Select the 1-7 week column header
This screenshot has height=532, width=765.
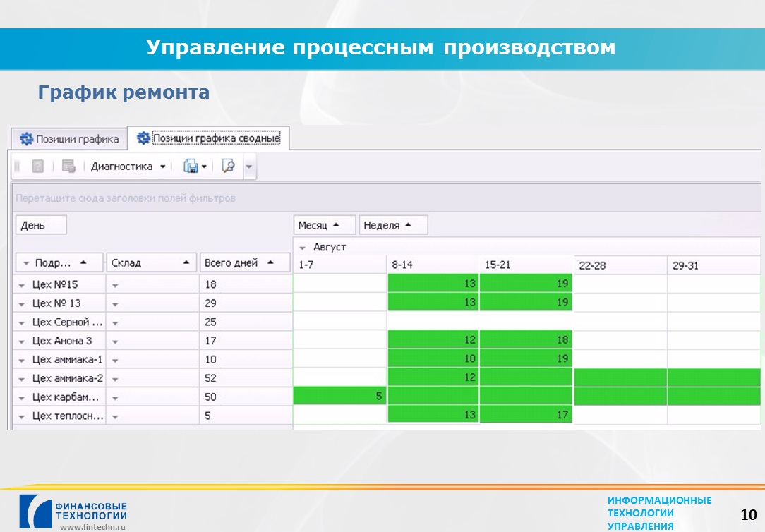coord(340,265)
